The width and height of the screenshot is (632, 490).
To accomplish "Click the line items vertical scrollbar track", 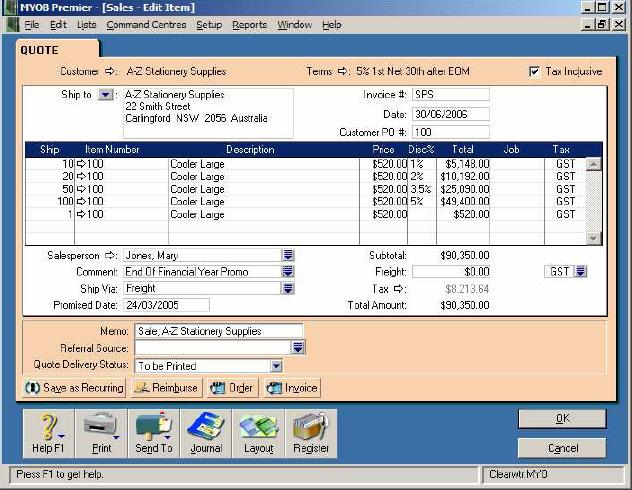I will [594, 201].
